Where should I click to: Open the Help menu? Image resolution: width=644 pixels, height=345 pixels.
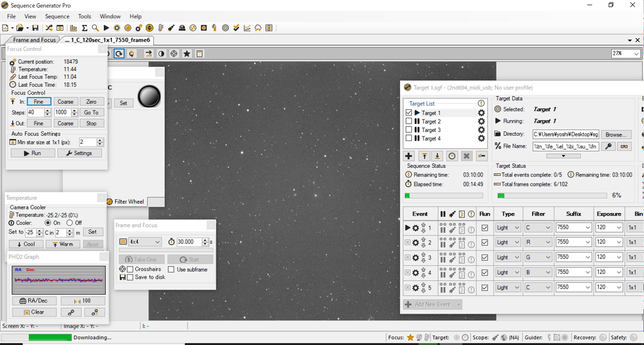point(136,16)
